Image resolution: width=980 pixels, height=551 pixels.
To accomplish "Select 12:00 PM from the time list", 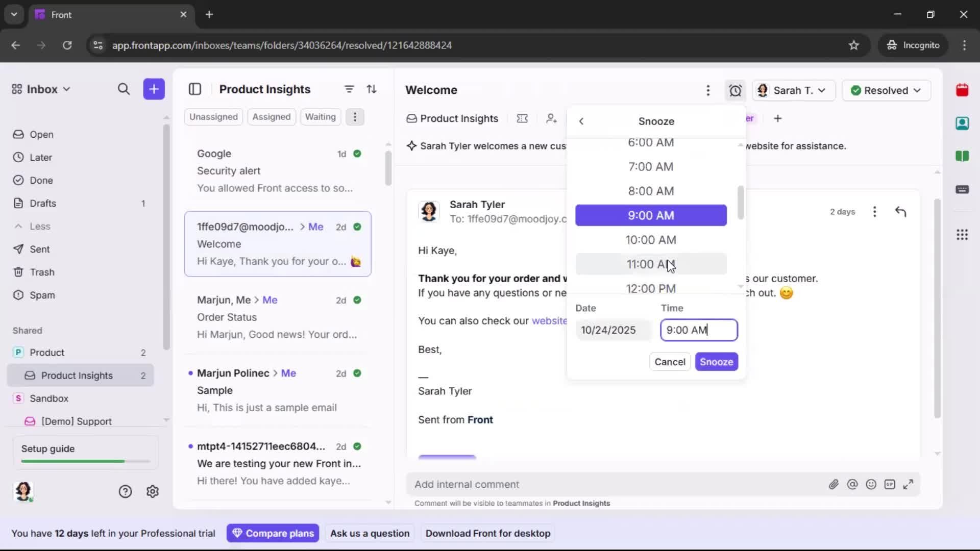I will coord(651,288).
